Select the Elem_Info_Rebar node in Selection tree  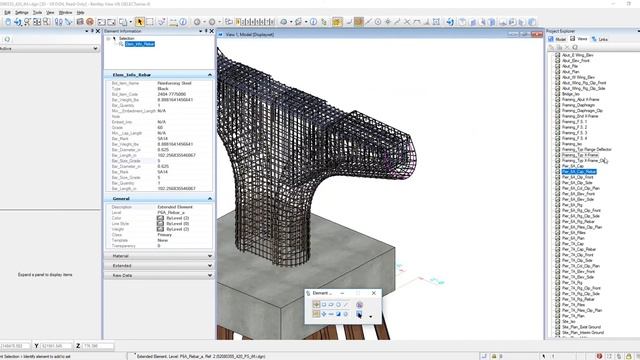point(140,44)
